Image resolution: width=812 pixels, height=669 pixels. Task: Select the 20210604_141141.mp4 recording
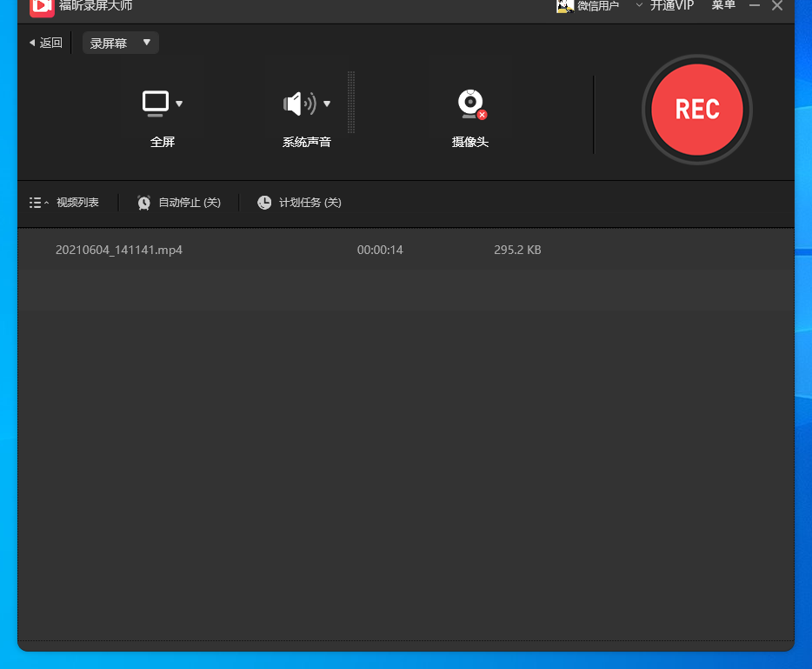119,250
